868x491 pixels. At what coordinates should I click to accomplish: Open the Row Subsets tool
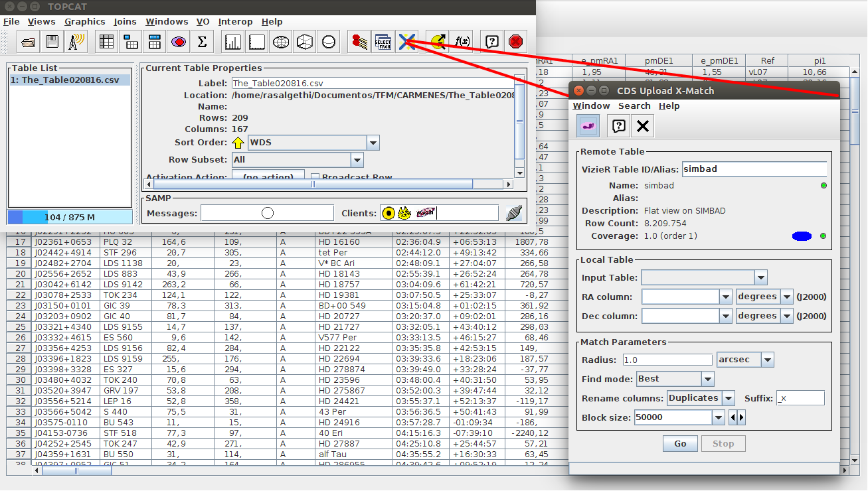(x=178, y=42)
